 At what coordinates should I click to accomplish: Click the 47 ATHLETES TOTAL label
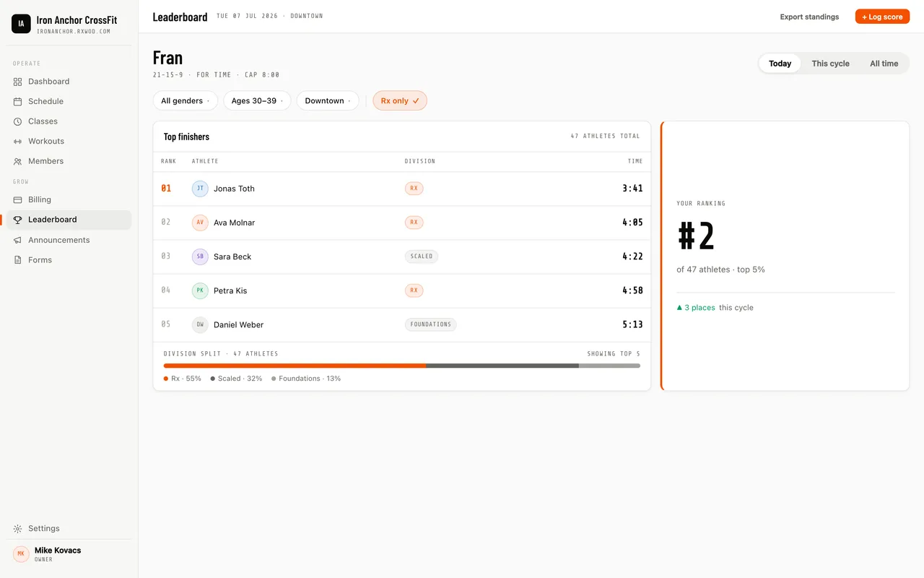click(x=605, y=136)
